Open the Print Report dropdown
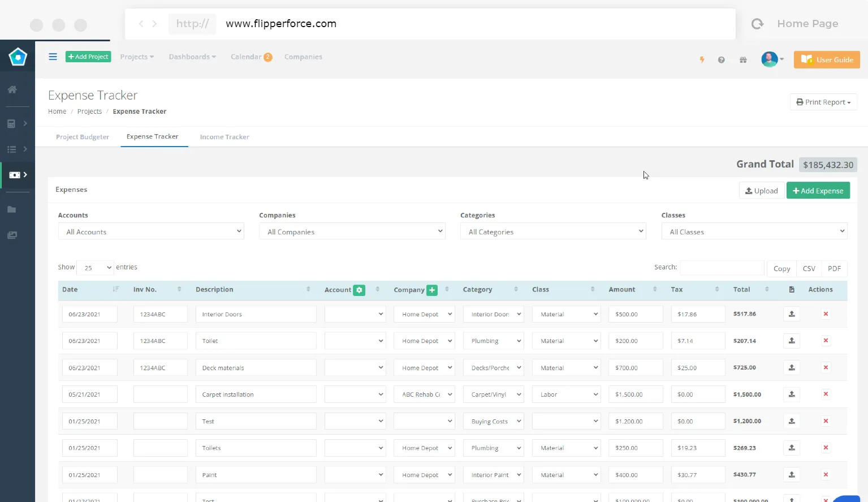 823,102
